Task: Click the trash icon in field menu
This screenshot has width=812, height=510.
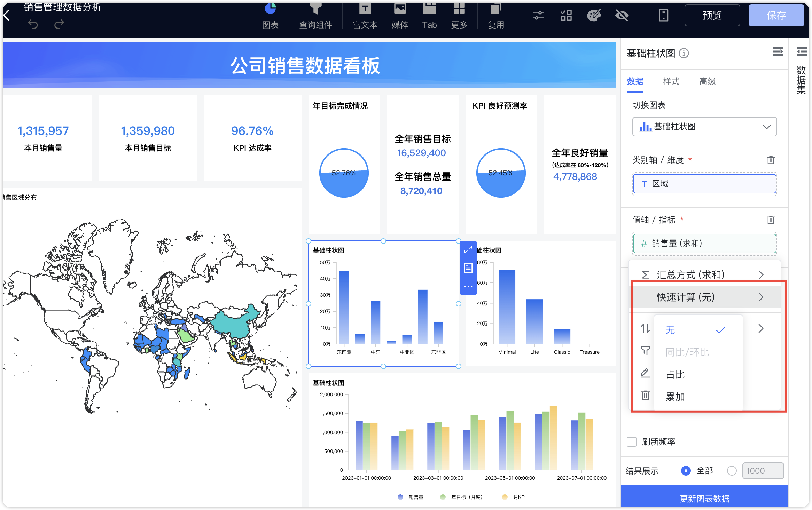Action: click(x=645, y=395)
